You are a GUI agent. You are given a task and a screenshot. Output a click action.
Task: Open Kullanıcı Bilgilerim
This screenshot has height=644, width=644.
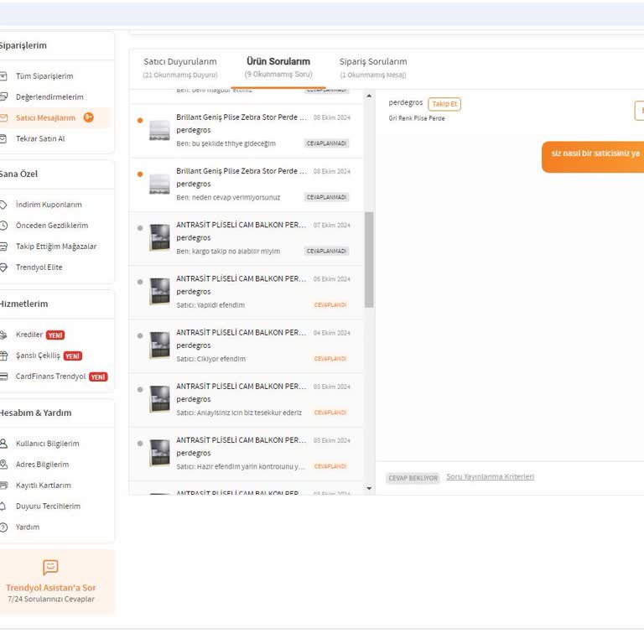tap(47, 444)
